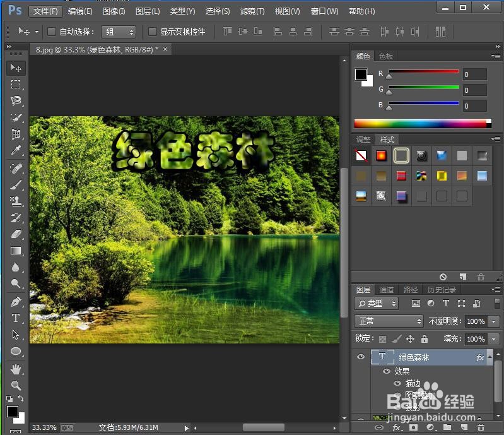Open the 组 auto-select dropdown
Image resolution: width=504 pixels, height=435 pixels.
click(119, 32)
